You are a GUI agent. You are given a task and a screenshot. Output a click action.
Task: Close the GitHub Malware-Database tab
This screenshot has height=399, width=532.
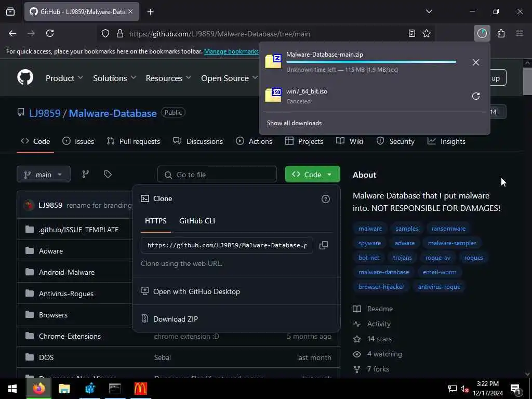130,11
